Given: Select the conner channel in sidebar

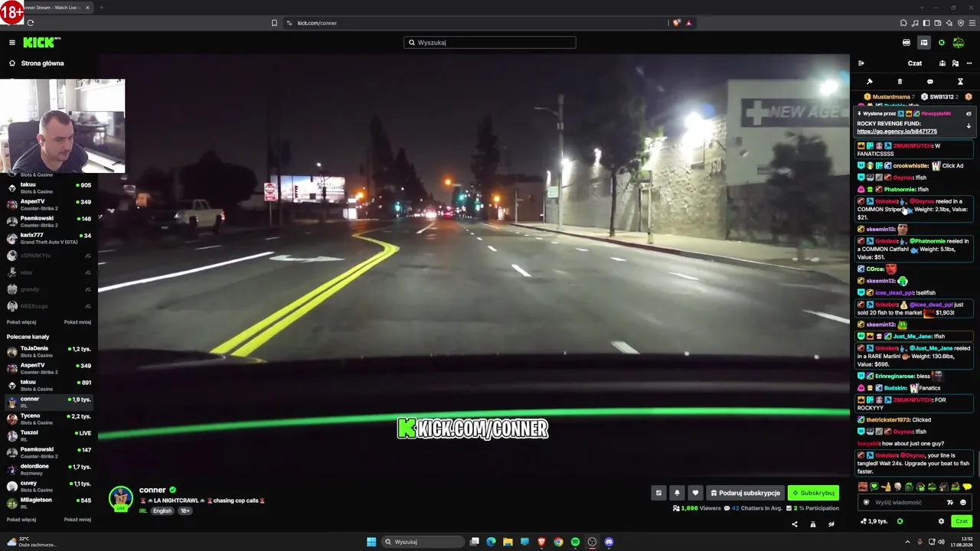Looking at the screenshot, I should pos(49,402).
